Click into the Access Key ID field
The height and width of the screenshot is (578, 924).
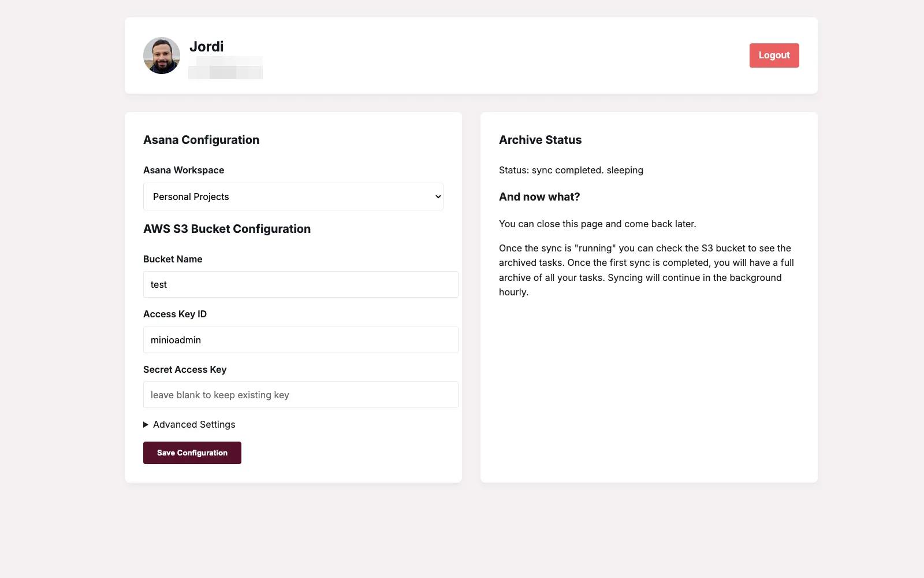[300, 340]
